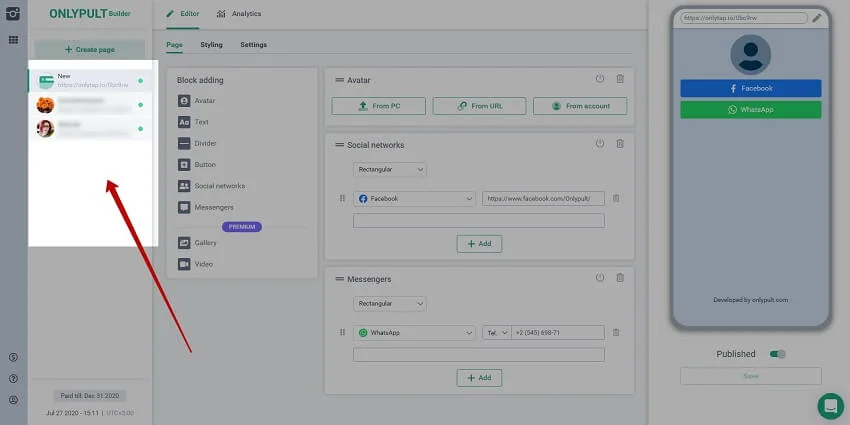Click the trash icon in Avatar block

pyautogui.click(x=620, y=79)
